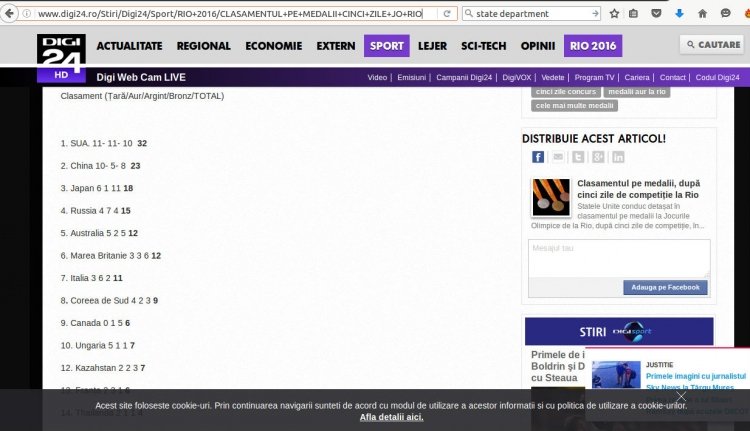The height and width of the screenshot is (431, 750).
Task: Select the '6. Marea Britanie 3 3 6 12' row
Action: pos(111,256)
